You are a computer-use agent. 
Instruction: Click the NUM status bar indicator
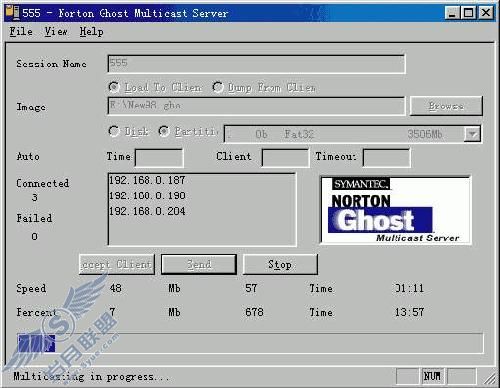[x=432, y=376]
